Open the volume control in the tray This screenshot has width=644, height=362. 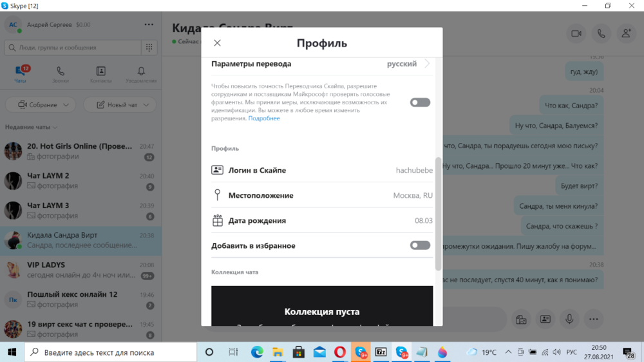click(x=557, y=352)
